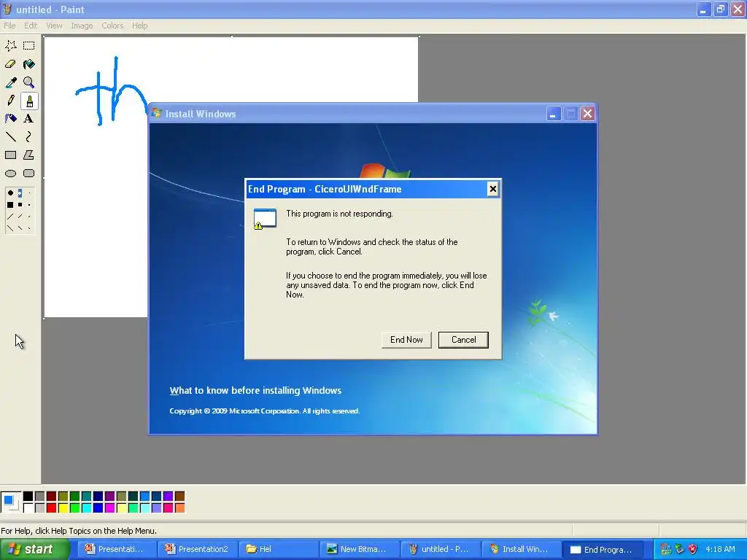Choose the large forward-slash brush shape

[x=10, y=217]
